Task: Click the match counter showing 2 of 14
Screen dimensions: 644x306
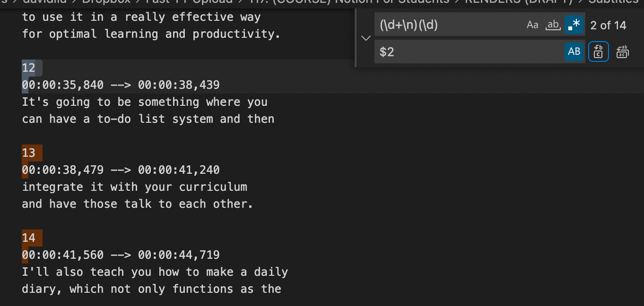Action: [x=608, y=25]
